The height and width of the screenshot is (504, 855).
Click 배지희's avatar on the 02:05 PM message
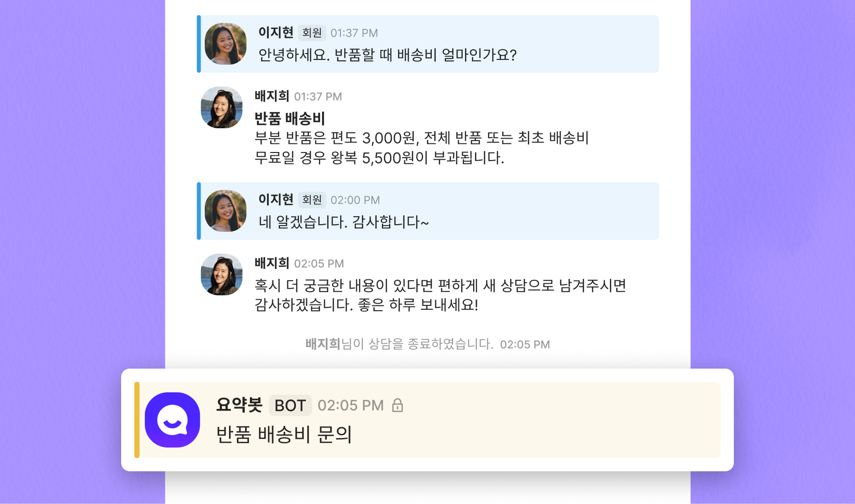point(221,275)
